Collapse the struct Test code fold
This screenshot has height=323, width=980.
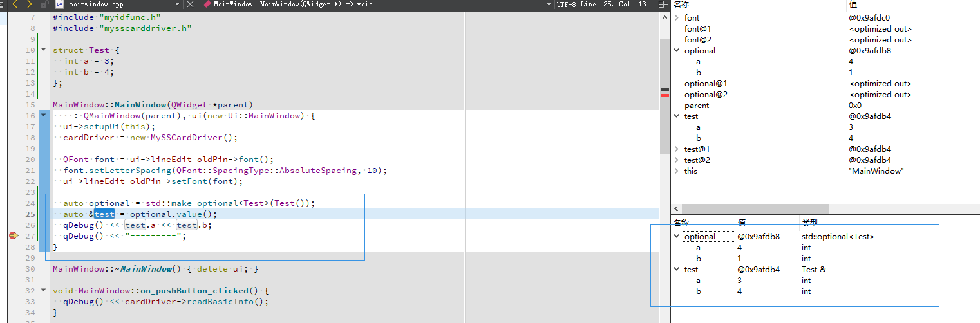[x=43, y=50]
